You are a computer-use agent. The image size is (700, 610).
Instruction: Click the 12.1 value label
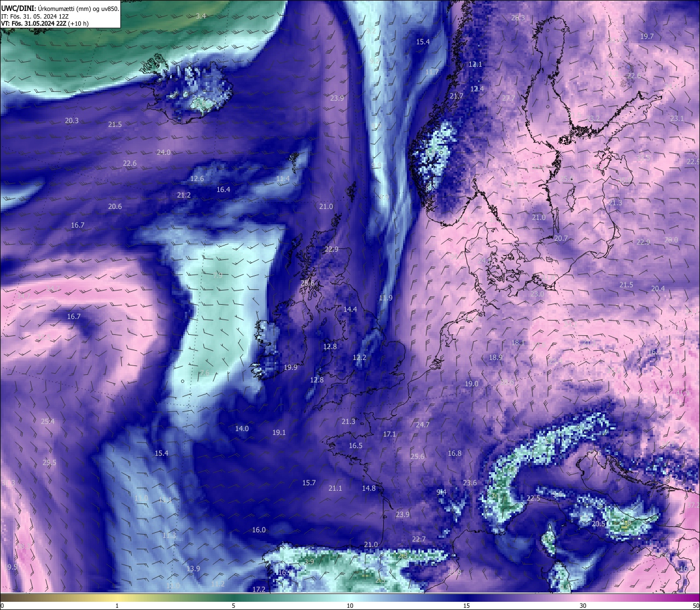point(476,65)
